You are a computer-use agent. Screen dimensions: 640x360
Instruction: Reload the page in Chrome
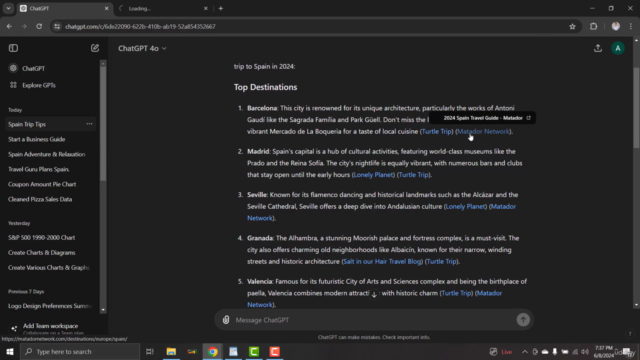coord(39,27)
